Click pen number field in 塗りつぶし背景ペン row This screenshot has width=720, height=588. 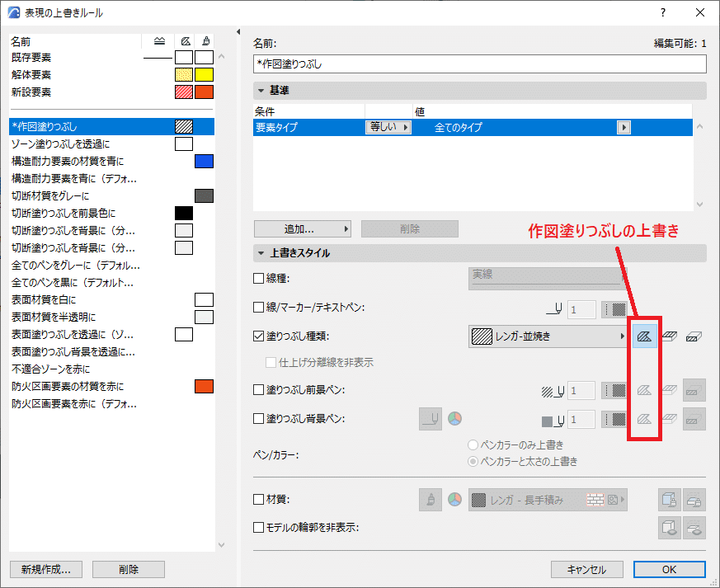[581, 419]
